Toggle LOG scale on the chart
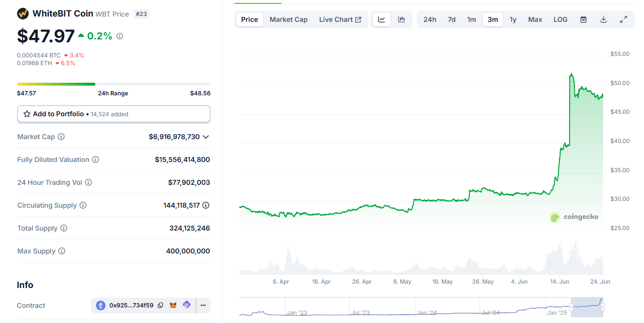This screenshot has height=323, width=644. coord(561,19)
